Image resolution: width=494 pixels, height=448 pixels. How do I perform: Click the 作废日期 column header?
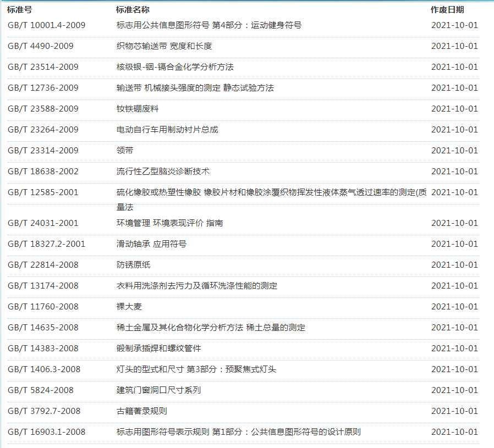[447, 10]
